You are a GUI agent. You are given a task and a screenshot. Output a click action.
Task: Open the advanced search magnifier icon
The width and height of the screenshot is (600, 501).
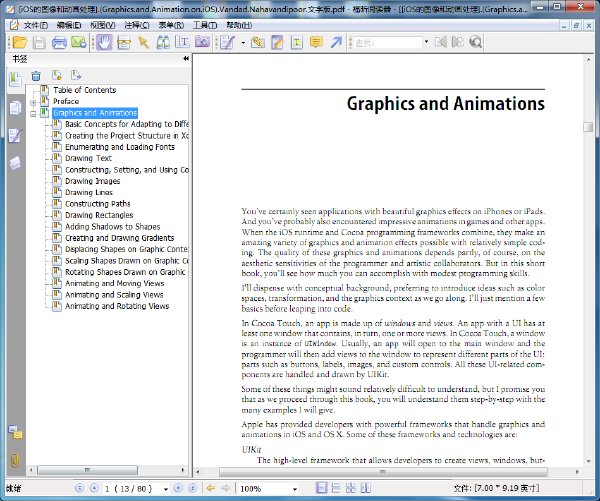pos(475,42)
